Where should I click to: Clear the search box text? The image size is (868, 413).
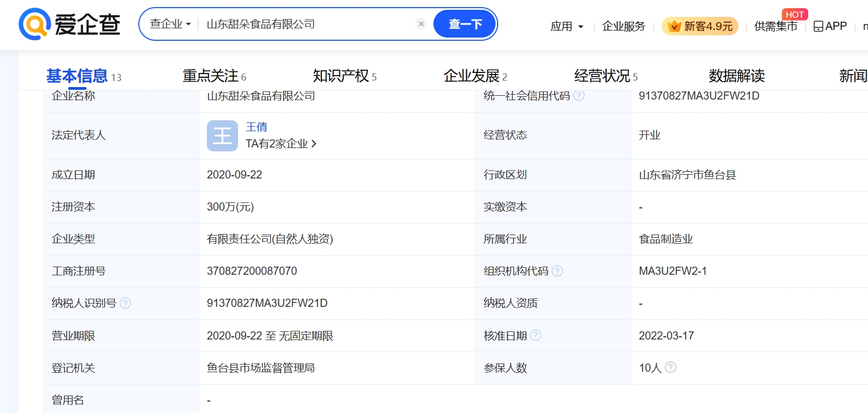(x=421, y=24)
